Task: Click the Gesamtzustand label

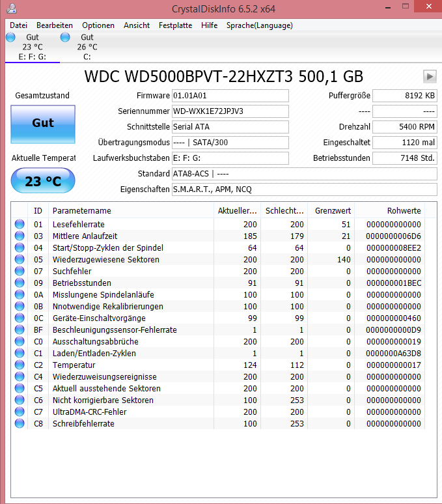Action: click(x=42, y=96)
